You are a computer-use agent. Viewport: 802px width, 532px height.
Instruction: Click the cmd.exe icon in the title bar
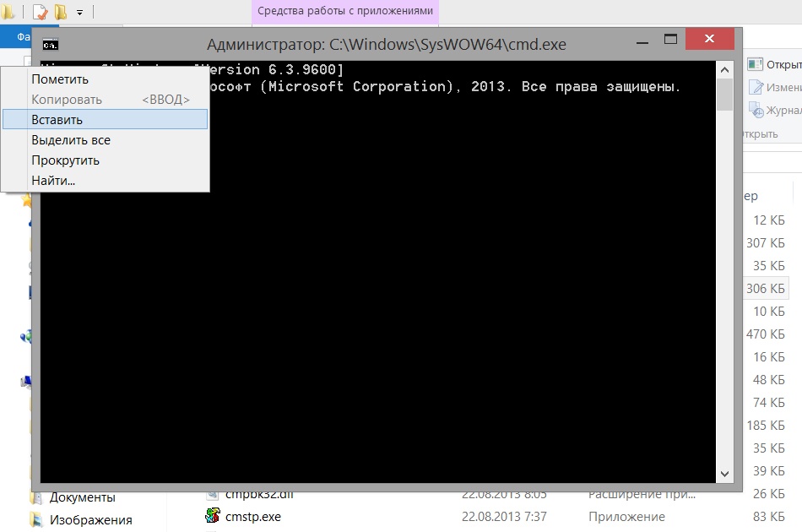(50, 45)
